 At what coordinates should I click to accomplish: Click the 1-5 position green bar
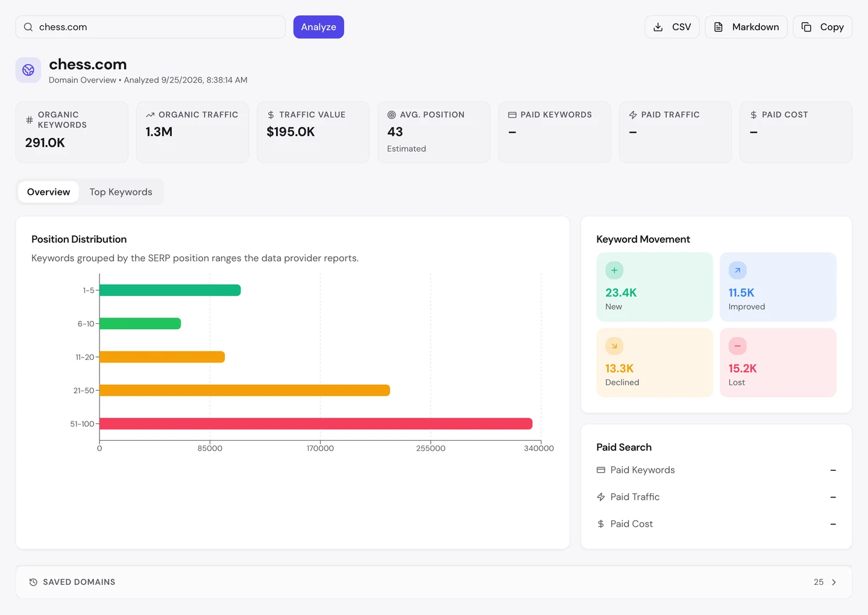coord(170,290)
